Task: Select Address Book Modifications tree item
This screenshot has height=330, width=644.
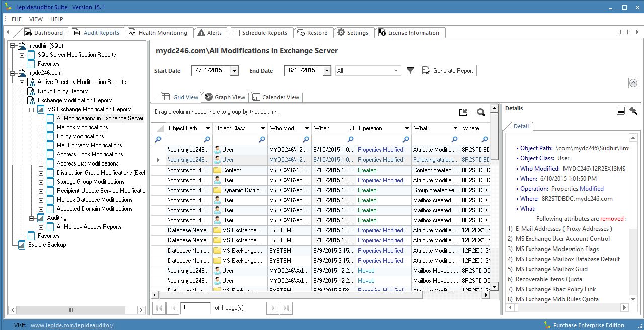Action: [x=90, y=154]
